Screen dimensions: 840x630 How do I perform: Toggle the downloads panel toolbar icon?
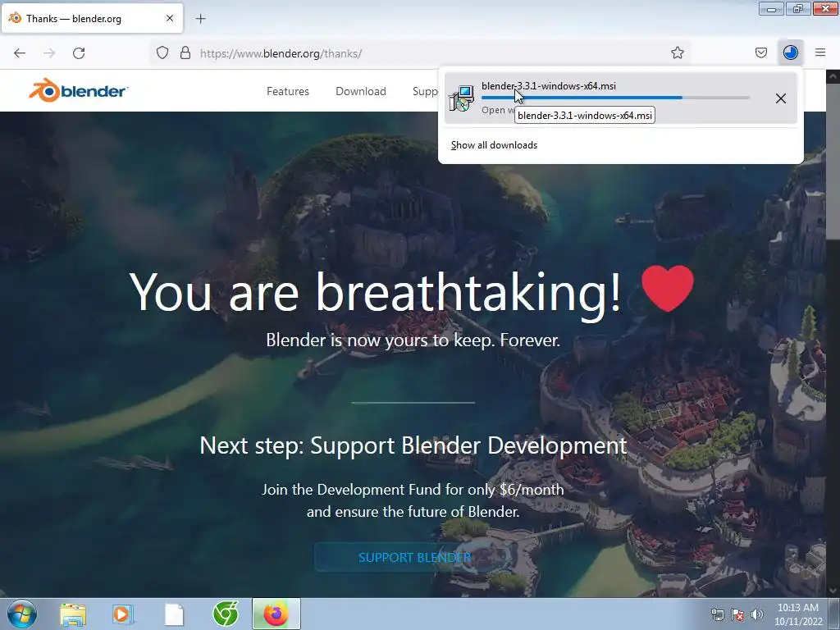pyautogui.click(x=791, y=52)
